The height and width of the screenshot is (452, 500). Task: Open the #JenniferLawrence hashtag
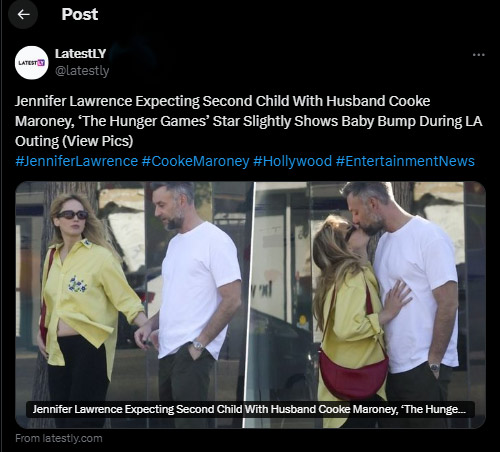(x=77, y=161)
